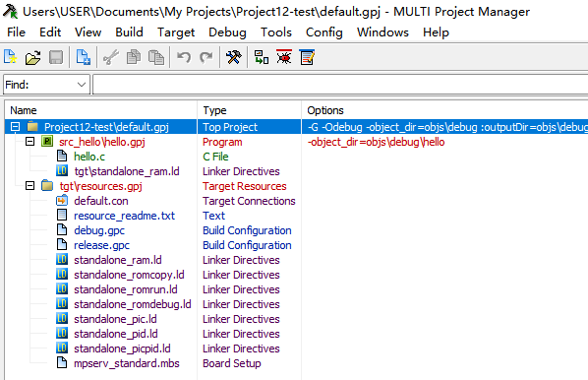Collapse the src_hello\hello.gpj node
The width and height of the screenshot is (588, 380).
click(x=30, y=142)
